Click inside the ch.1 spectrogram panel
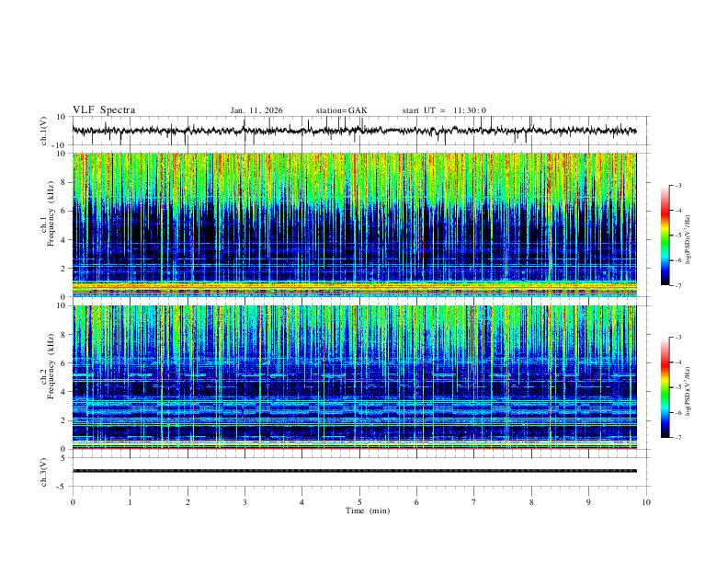The width and height of the screenshot is (728, 563). pyautogui.click(x=355, y=224)
